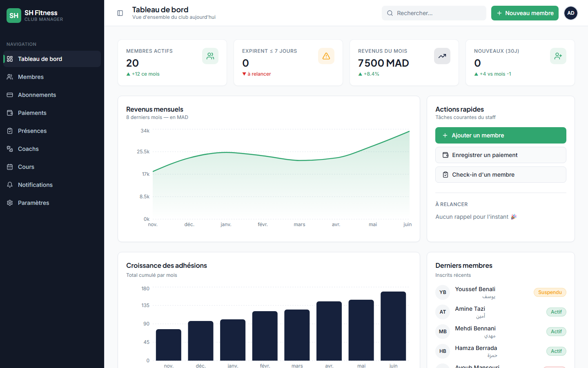The width and height of the screenshot is (588, 368).
Task: Click the Actif badge for Amine Tazi
Action: [x=556, y=312]
